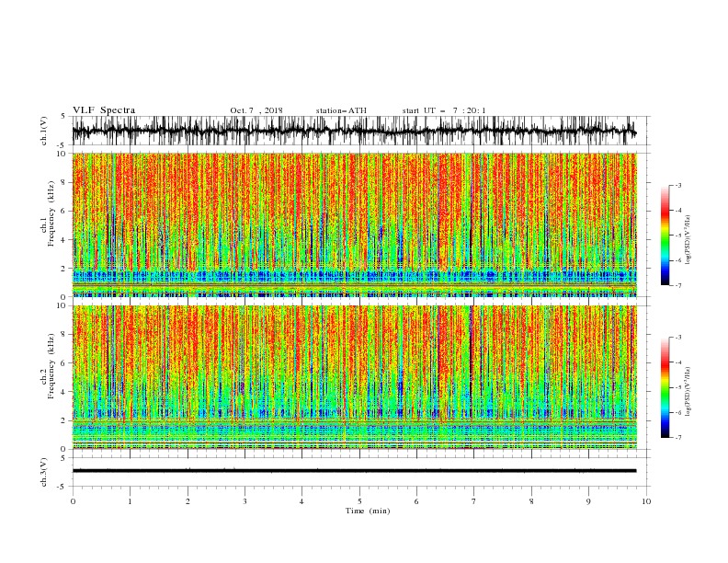Image resolution: width=728 pixels, height=563 pixels.
Task: Click the time axis tick label "6"
Action: pos(416,501)
